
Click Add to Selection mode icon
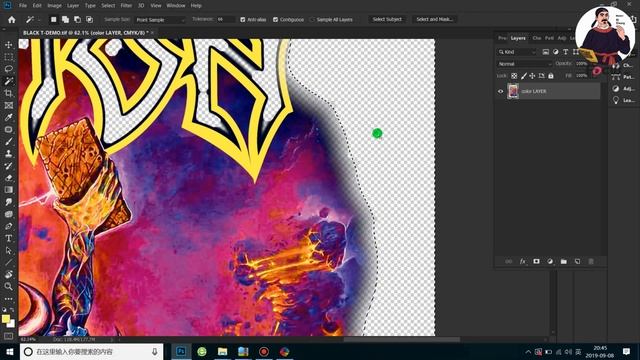point(65,20)
